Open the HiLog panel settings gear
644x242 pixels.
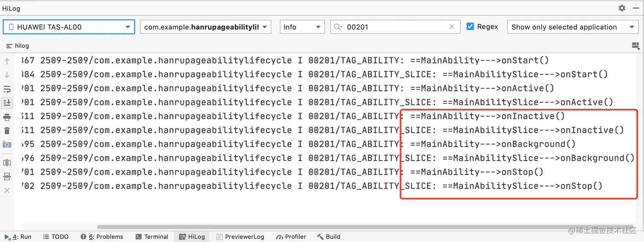tap(622, 8)
